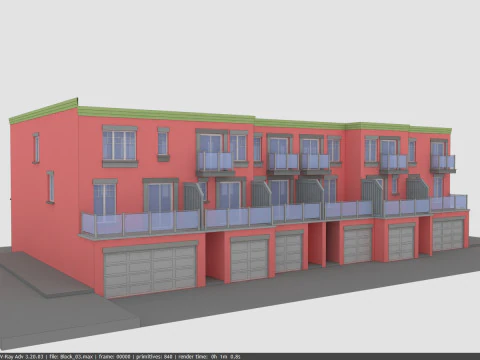The image size is (480, 360).
Task: Click the 'frame: 00000' status entry
Action: coord(113,357)
